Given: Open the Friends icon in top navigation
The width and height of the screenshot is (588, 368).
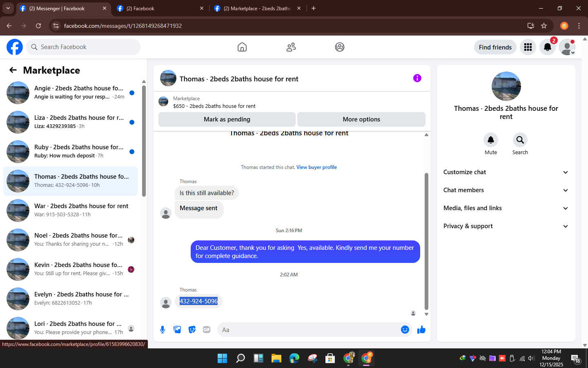Looking at the screenshot, I should (x=291, y=47).
